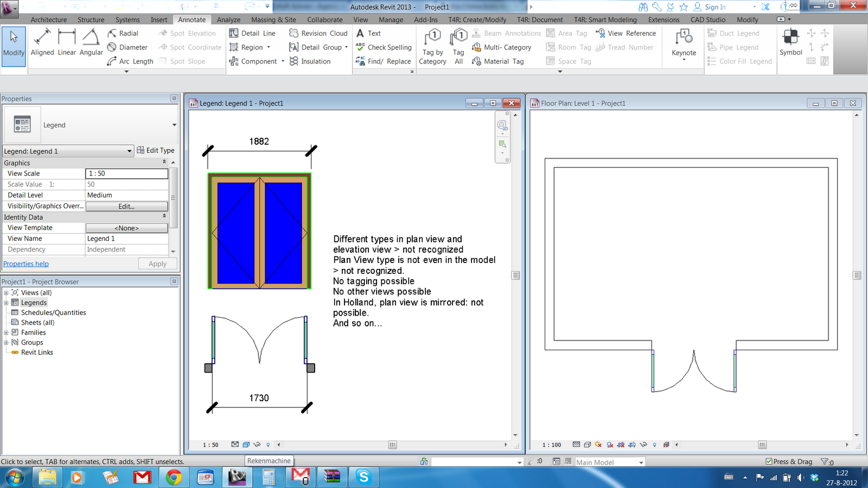Open the View ribbon tab
The image size is (868, 488).
pos(361,20)
